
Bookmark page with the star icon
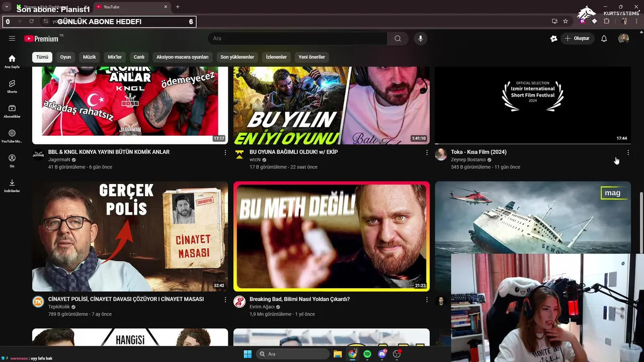[x=566, y=21]
